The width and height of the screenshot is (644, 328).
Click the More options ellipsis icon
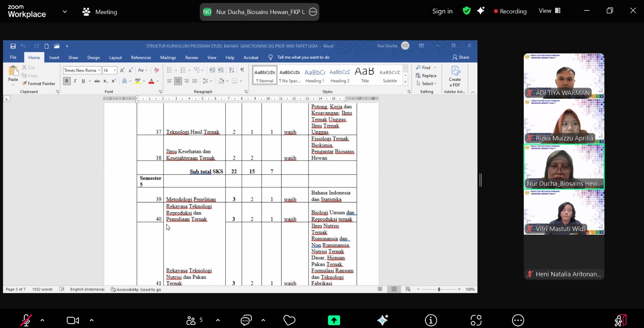(518, 320)
